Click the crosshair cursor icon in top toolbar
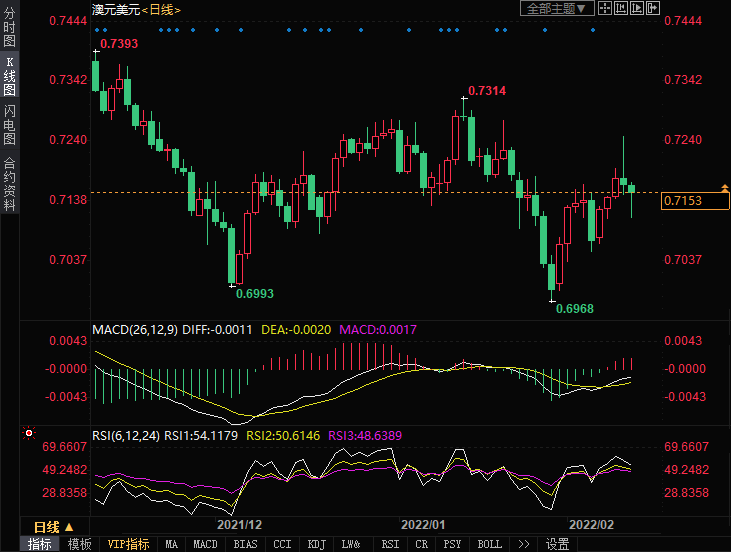Image resolution: width=731 pixels, height=552 pixels. tap(606, 8)
